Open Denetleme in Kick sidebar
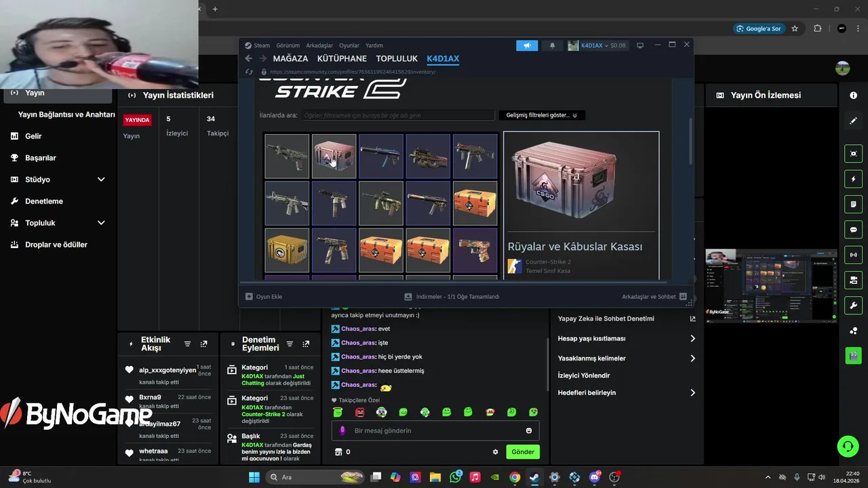Viewport: 868px width, 488px height. click(x=43, y=201)
